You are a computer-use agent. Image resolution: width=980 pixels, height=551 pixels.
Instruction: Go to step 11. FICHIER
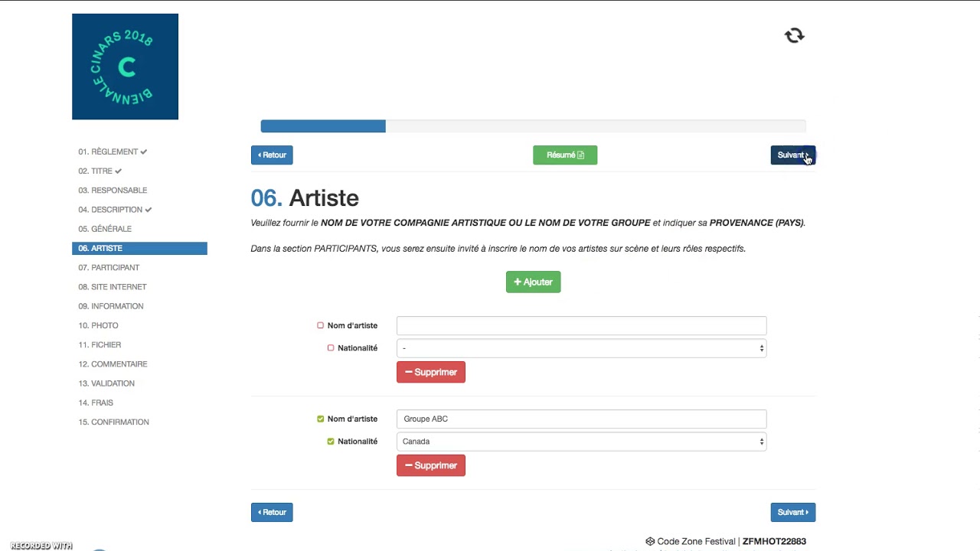[100, 344]
